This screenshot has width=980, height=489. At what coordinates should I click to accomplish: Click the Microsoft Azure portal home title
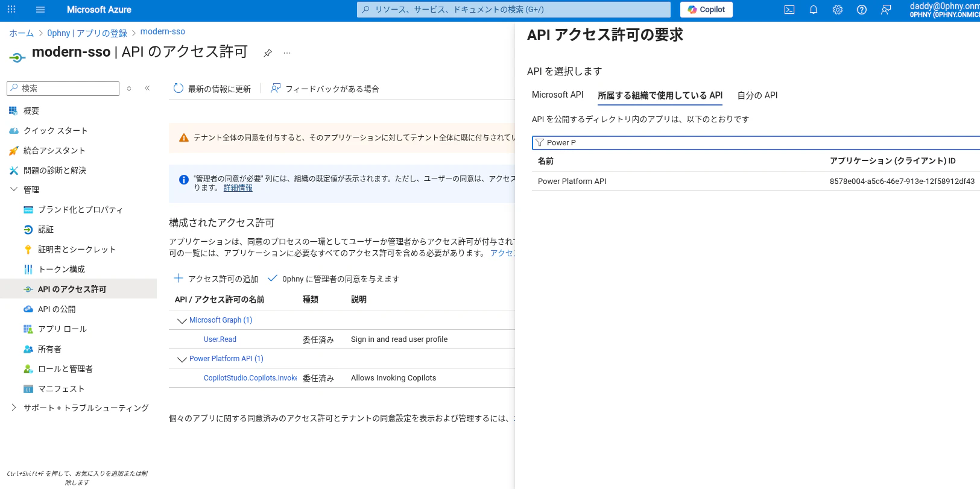tap(99, 10)
